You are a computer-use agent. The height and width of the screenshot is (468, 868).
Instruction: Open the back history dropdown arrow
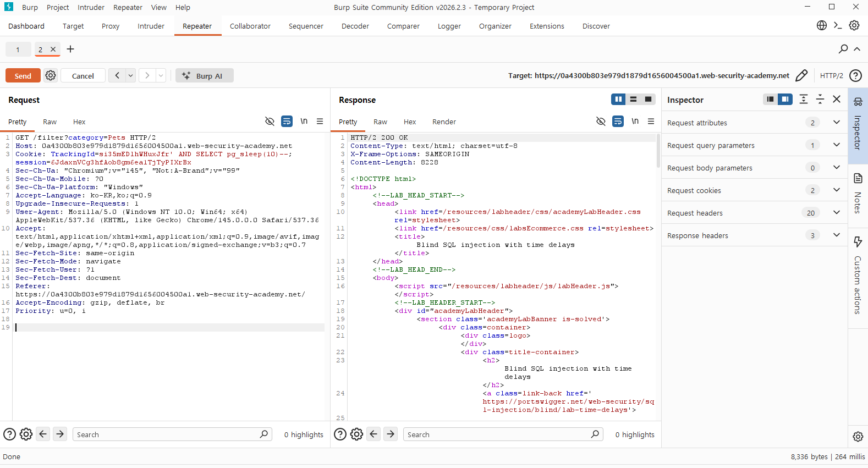click(131, 75)
